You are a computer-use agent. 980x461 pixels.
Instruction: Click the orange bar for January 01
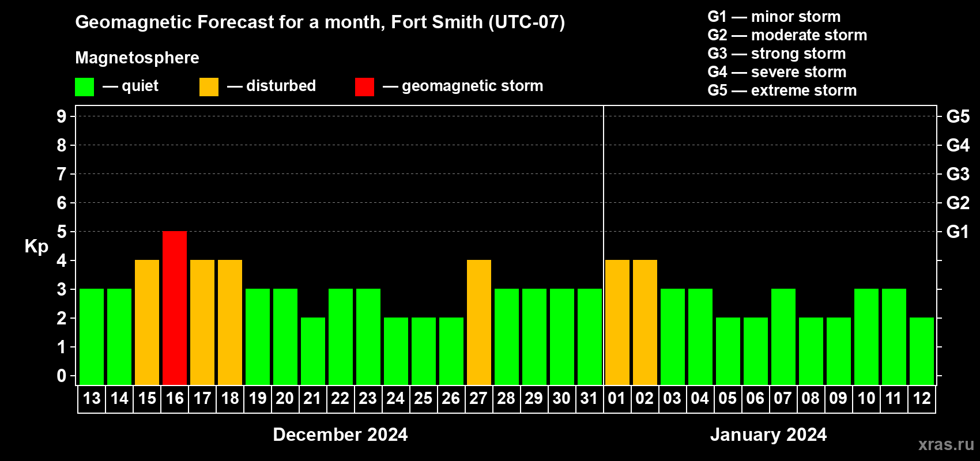617,322
